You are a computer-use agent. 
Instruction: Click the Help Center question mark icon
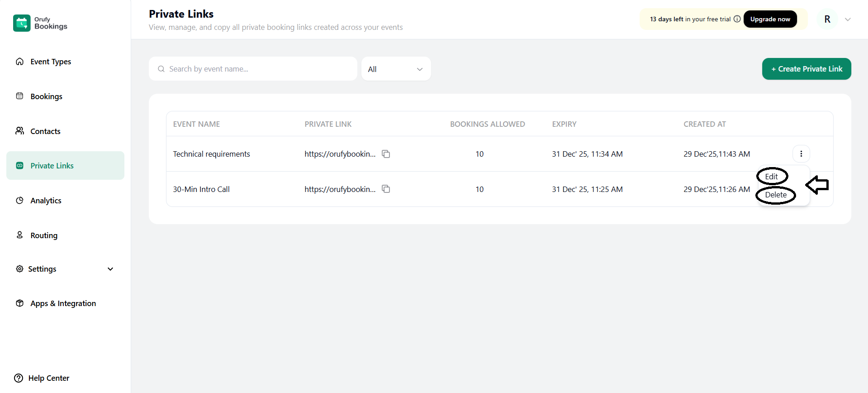[x=19, y=378]
